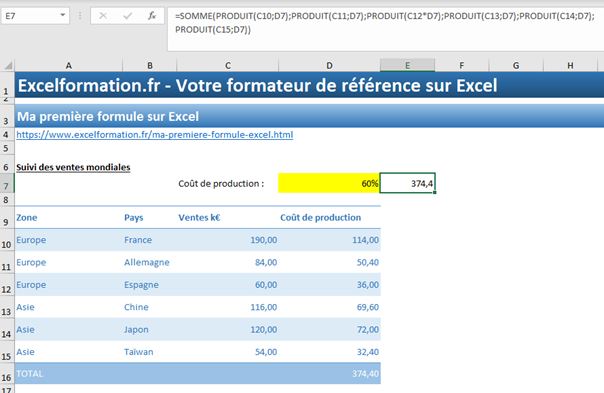The width and height of the screenshot is (604, 393).
Task: Select sales value 60,00
Action: pyautogui.click(x=228, y=285)
